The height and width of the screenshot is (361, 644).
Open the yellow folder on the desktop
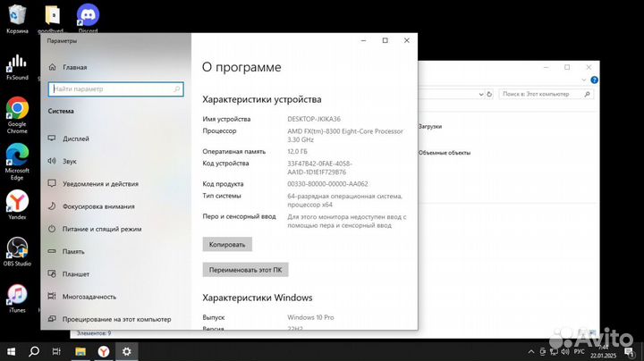click(x=52, y=19)
